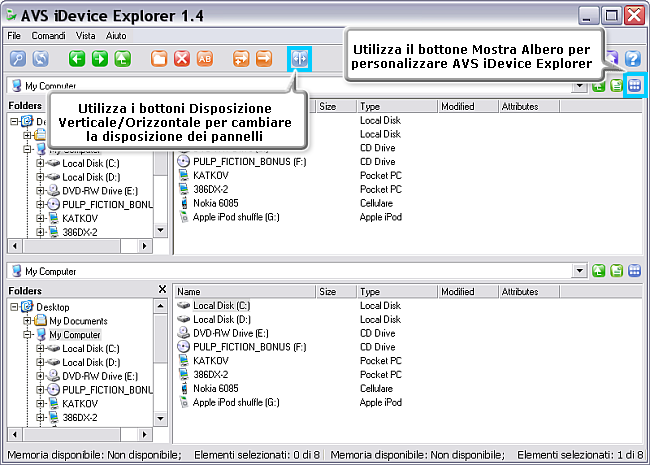Click the green up-folder icon in the bottom panel

coord(598,271)
